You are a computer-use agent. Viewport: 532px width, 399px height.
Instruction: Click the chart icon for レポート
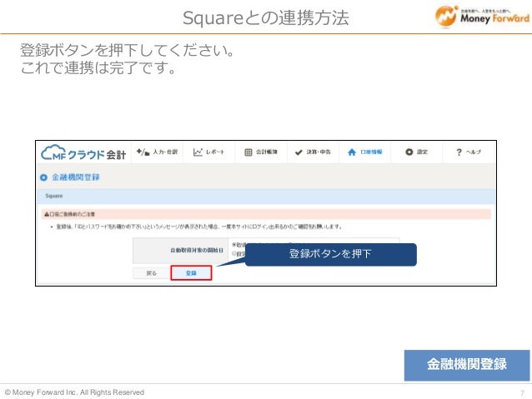198,152
